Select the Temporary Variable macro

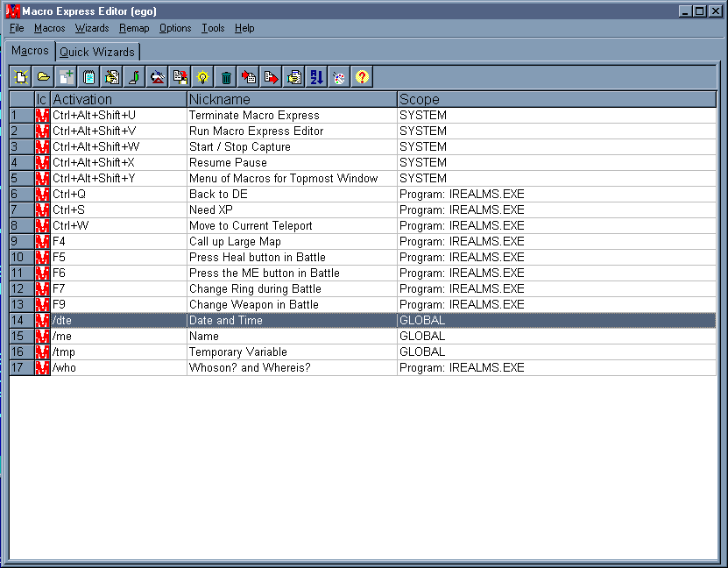(292, 352)
